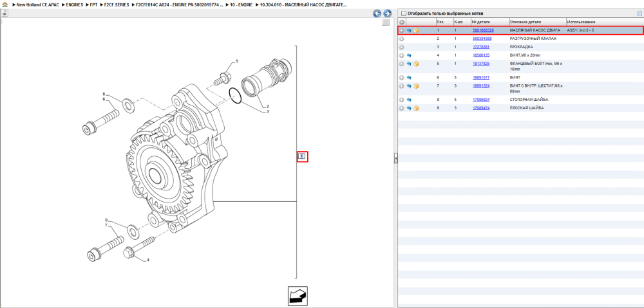This screenshot has height=308, width=644.
Task: Go to the home page icon
Action: (5, 5)
